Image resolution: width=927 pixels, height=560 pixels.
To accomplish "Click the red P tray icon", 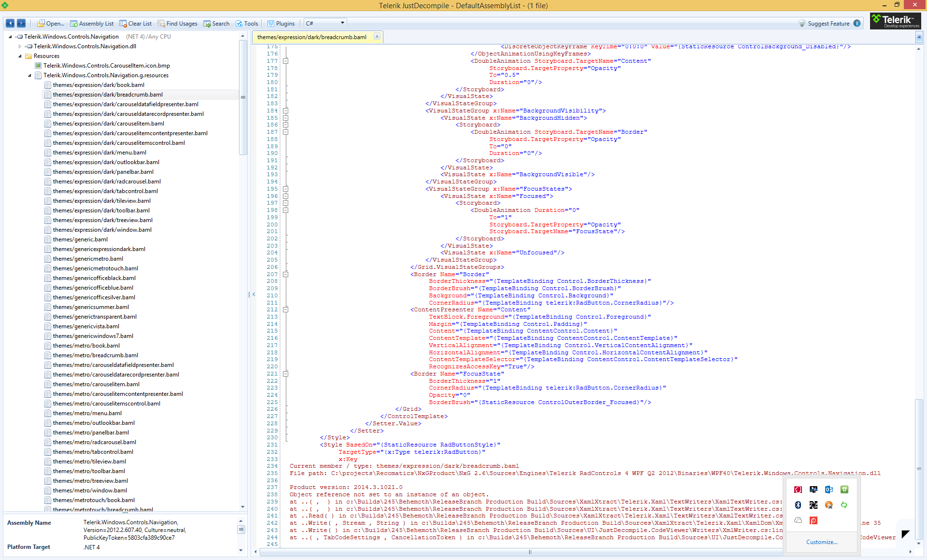I will (813, 520).
